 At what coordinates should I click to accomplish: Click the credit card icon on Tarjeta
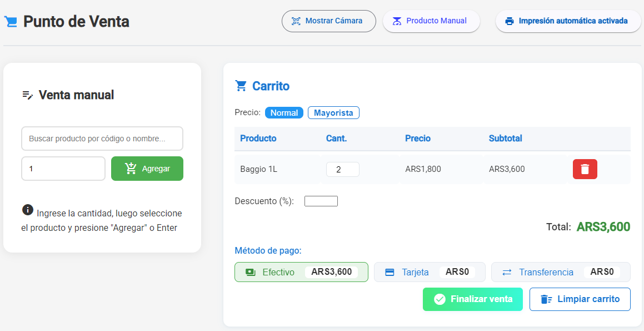(390, 272)
